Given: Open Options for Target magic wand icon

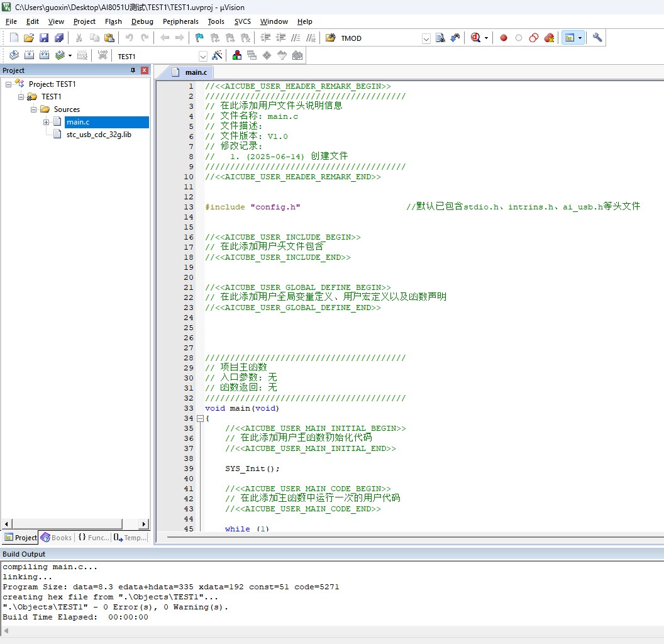Looking at the screenshot, I should (217, 55).
